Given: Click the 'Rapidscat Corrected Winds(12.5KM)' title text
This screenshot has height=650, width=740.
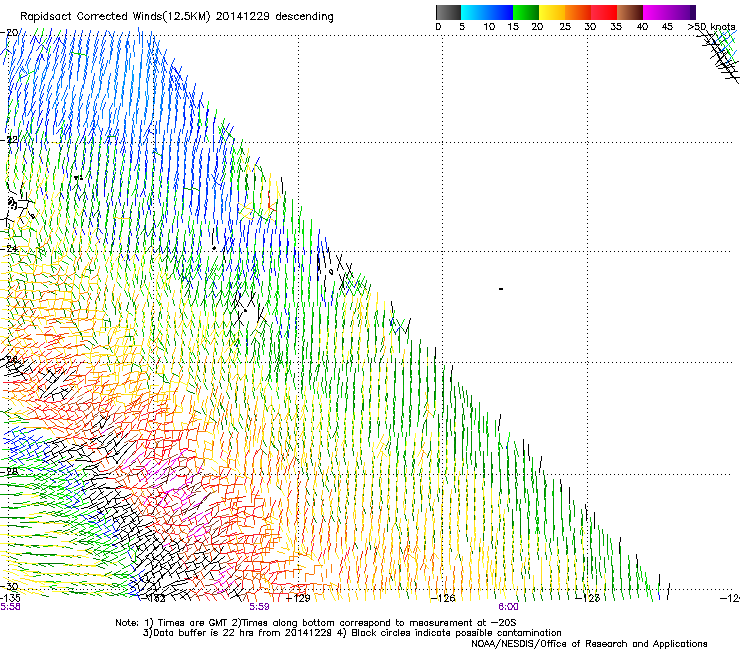Looking at the screenshot, I should [115, 17].
